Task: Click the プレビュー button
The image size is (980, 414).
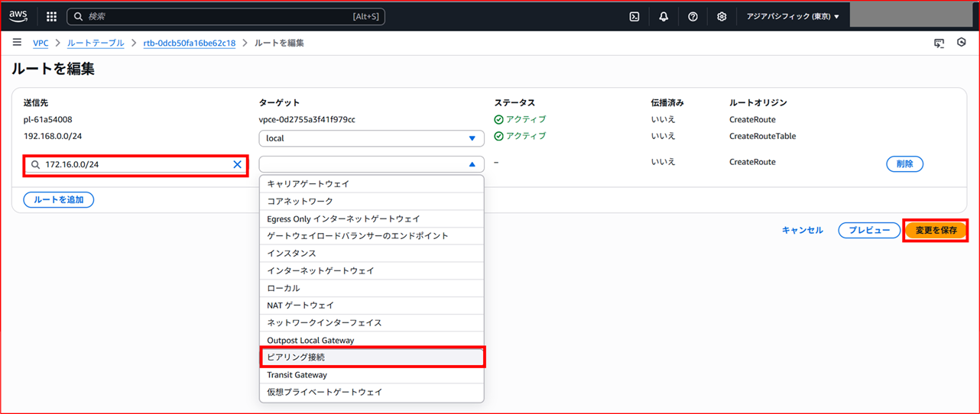Action: pos(869,231)
